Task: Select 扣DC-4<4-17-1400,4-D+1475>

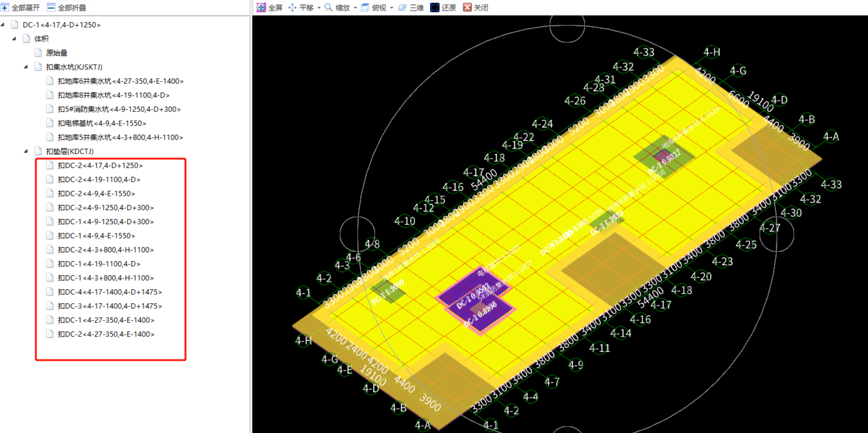Action: point(110,292)
